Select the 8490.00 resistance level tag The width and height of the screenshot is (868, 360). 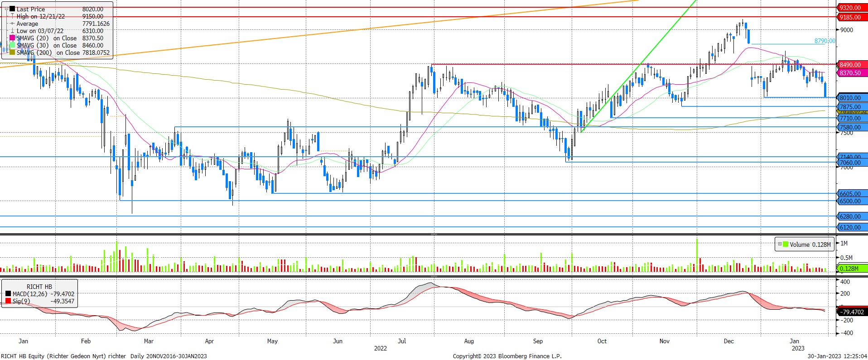point(851,65)
